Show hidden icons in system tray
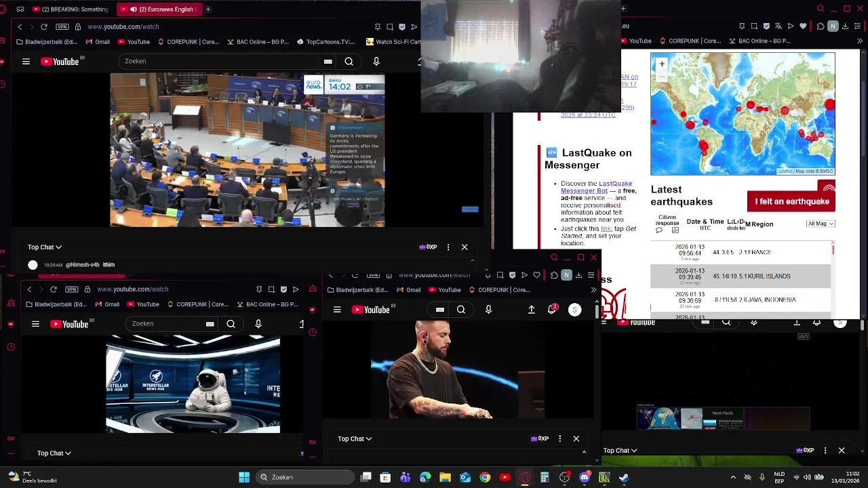 click(x=733, y=477)
